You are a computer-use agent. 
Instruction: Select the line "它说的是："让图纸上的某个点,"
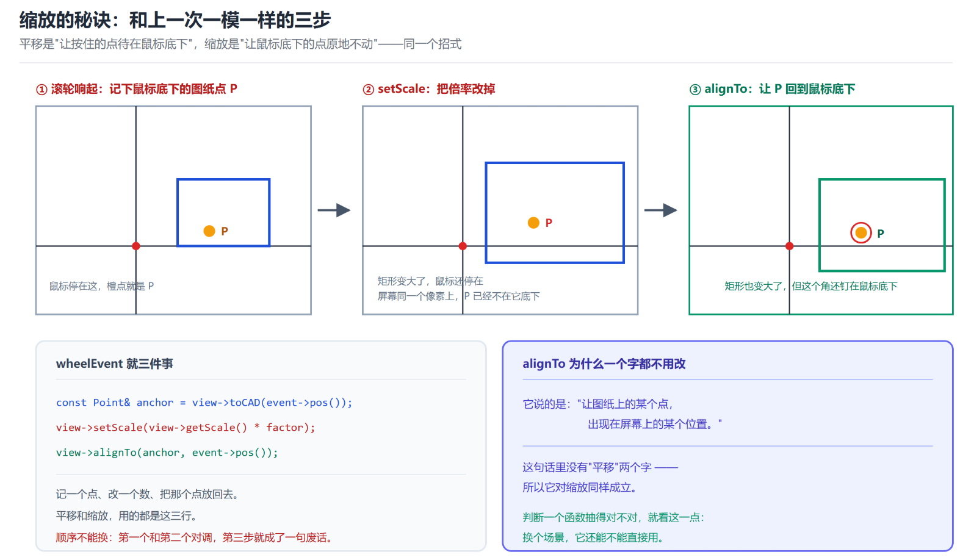pos(598,404)
